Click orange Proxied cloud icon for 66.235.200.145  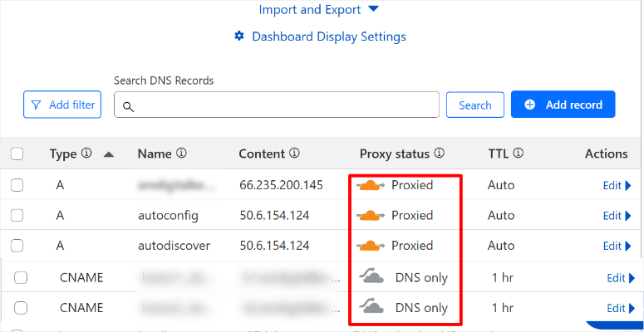pyautogui.click(x=371, y=185)
